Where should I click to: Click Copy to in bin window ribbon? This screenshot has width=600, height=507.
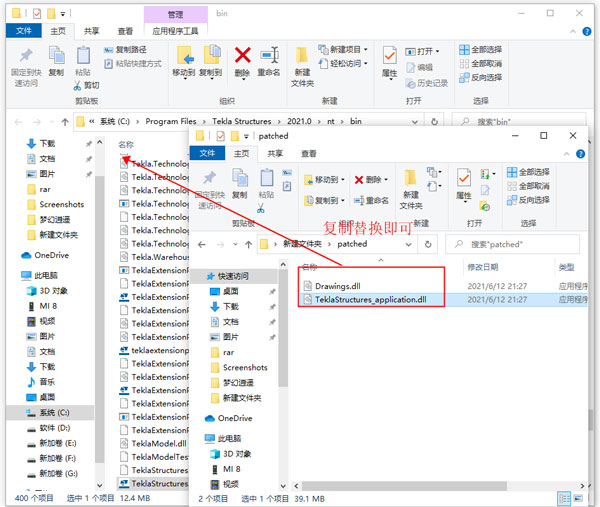tap(210, 62)
